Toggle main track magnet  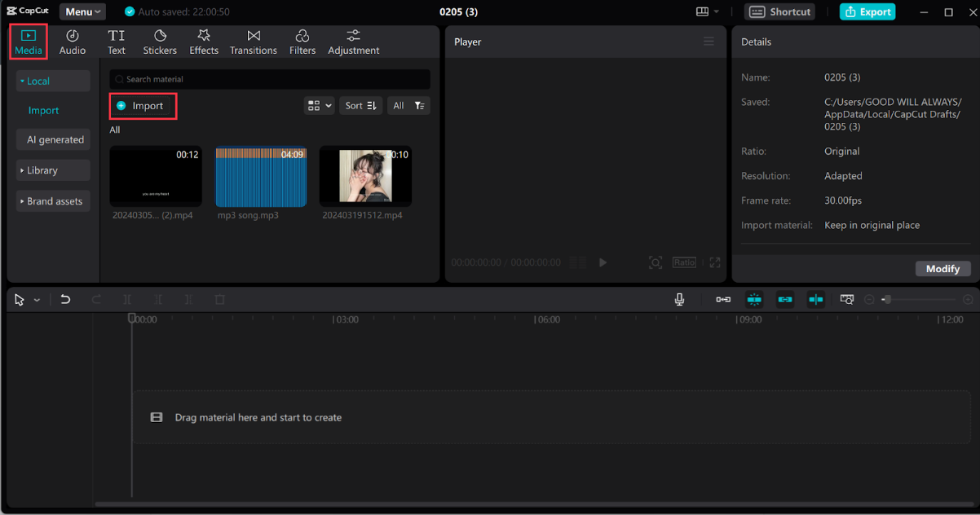click(x=723, y=300)
